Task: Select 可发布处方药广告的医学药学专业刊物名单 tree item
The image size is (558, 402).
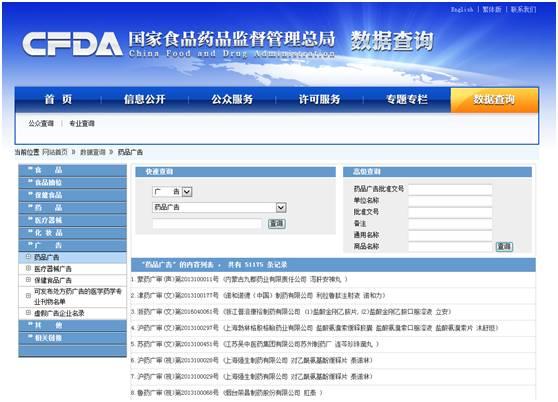Action: (x=78, y=296)
